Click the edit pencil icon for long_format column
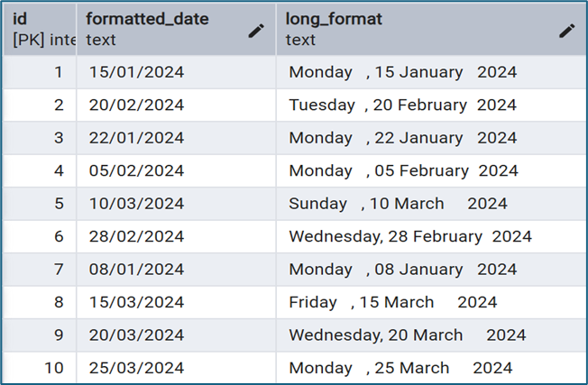The width and height of the screenshot is (588, 385). pyautogui.click(x=566, y=31)
